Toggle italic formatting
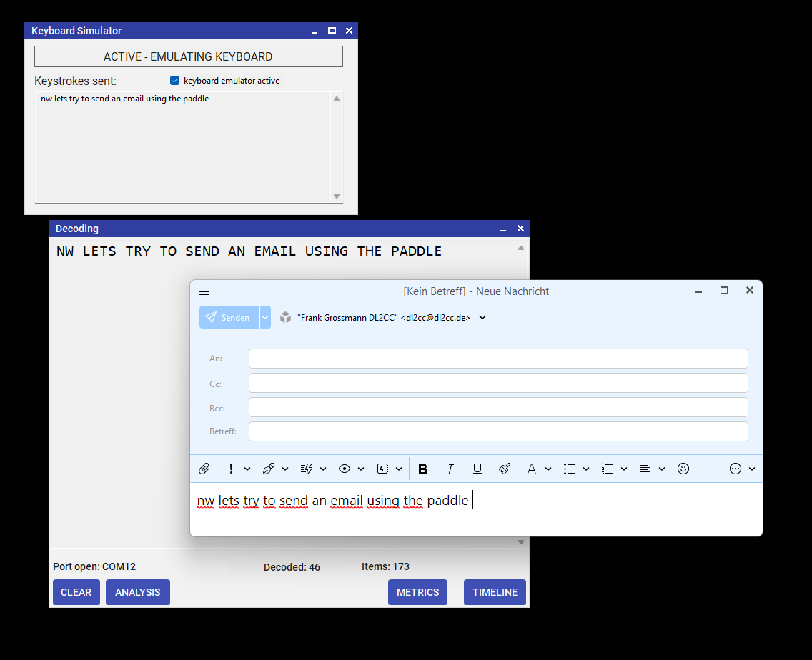 450,469
